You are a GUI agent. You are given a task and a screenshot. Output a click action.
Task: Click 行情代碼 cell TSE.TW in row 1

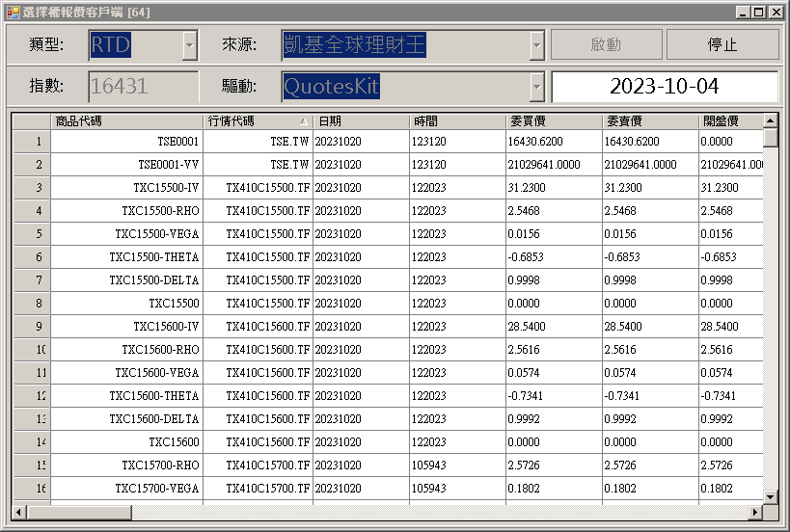[258, 142]
